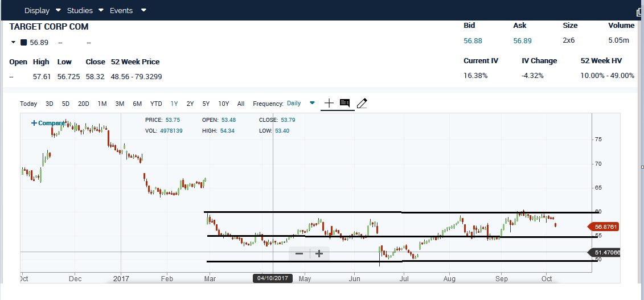The width and height of the screenshot is (644, 300).
Task: Click the Current IV value 16.38%
Action: point(475,76)
